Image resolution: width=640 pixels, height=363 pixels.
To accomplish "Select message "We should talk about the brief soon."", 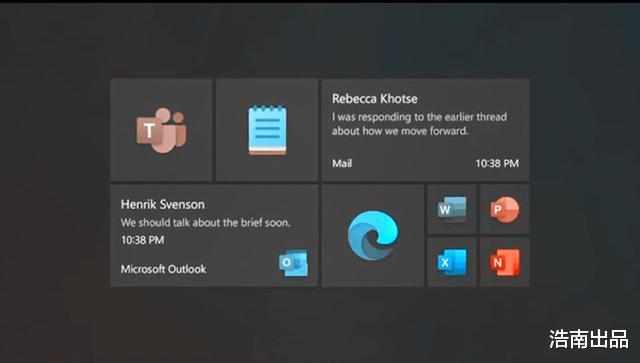I will [x=205, y=223].
